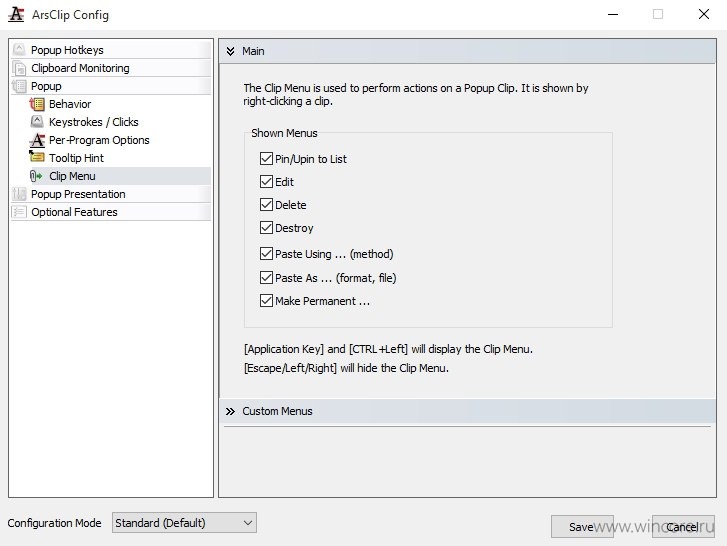
Task: Select Per-Program Options item
Action: [99, 140]
